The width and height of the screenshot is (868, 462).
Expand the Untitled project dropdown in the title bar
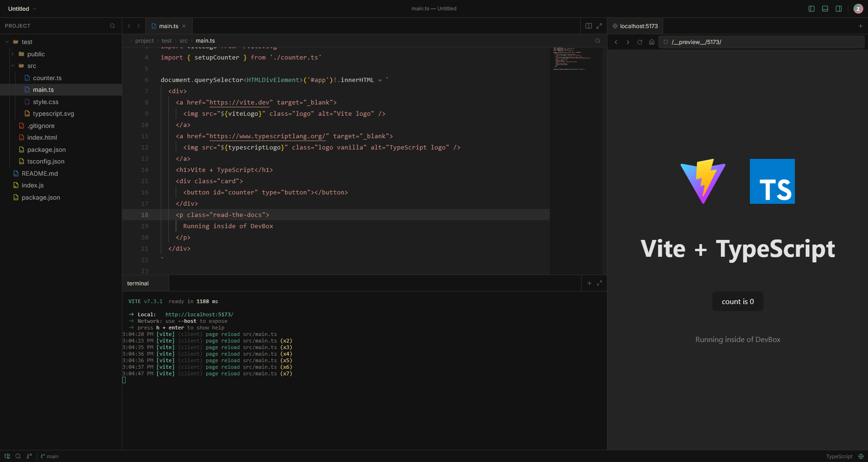click(22, 8)
